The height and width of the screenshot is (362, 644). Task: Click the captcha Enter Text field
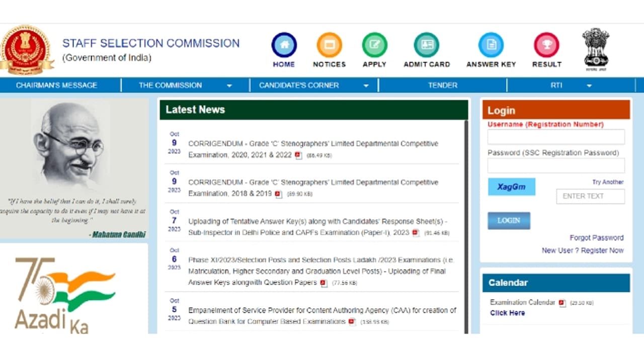click(590, 196)
